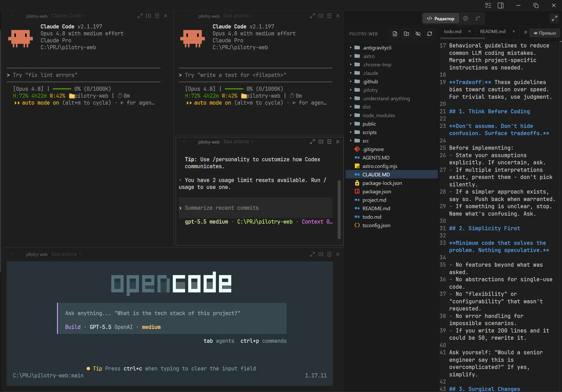
Task: Collapse chevron of the top-right Claude Code pane
Action: tap(184, 16)
